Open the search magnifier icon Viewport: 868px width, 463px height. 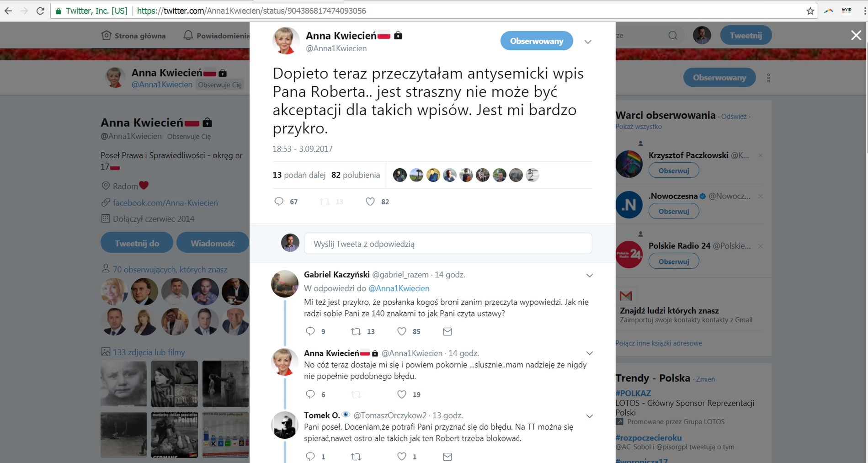click(x=673, y=36)
